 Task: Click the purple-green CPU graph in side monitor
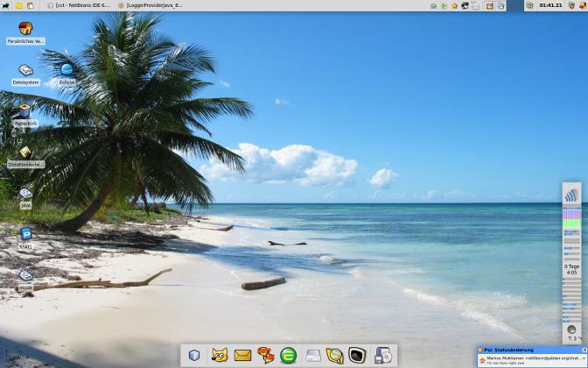[571, 219]
